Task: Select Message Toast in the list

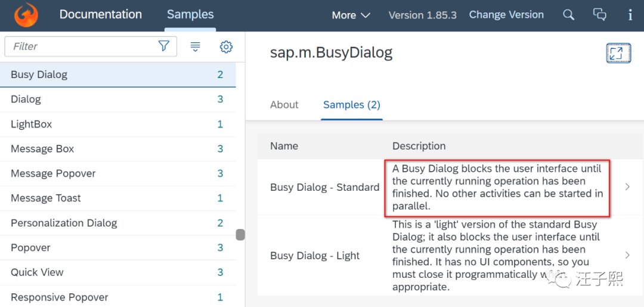Action: click(46, 198)
